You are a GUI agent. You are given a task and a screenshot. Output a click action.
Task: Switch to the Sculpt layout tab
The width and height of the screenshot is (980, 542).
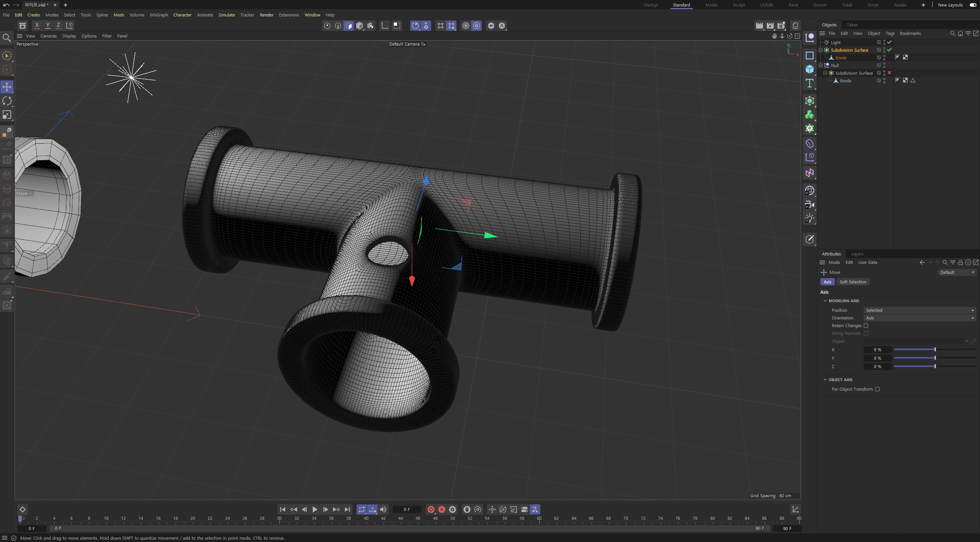pyautogui.click(x=738, y=5)
